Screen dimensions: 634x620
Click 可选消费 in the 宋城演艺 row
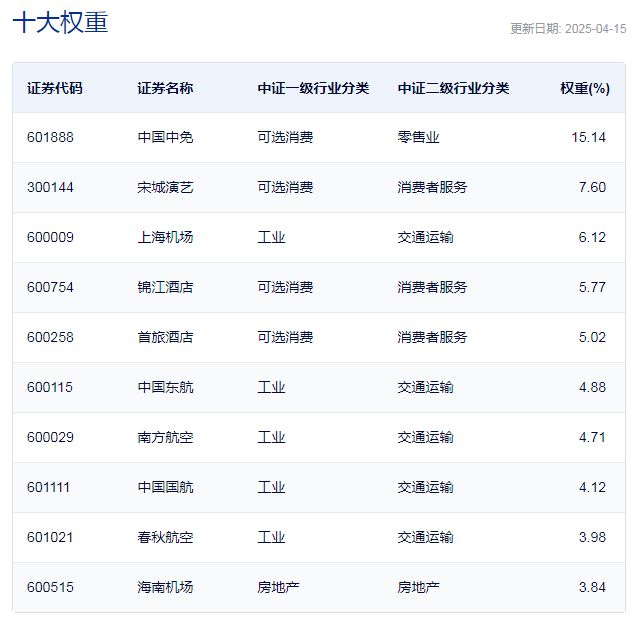285,187
